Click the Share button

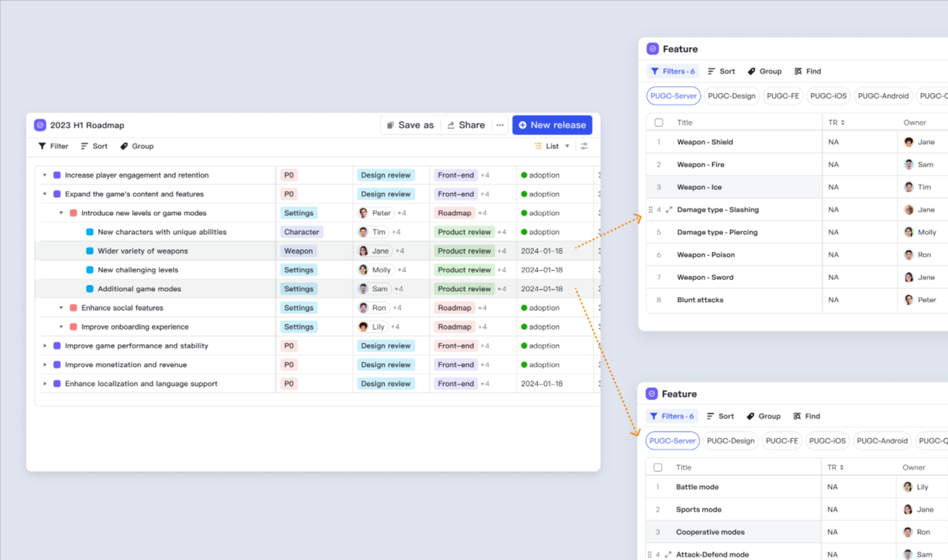(x=466, y=125)
